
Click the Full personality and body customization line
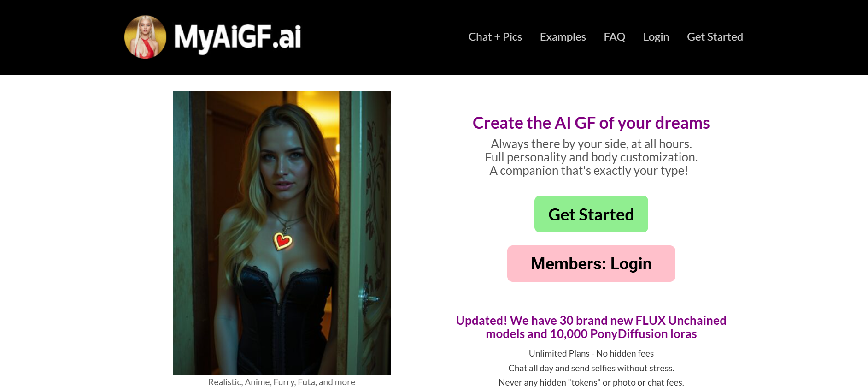point(591,157)
